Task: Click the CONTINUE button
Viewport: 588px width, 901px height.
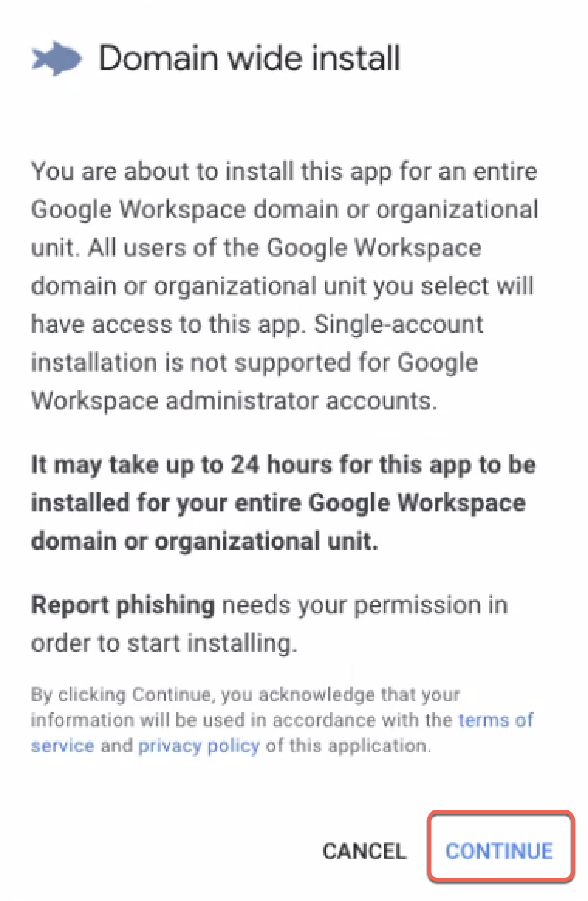Action: click(500, 851)
